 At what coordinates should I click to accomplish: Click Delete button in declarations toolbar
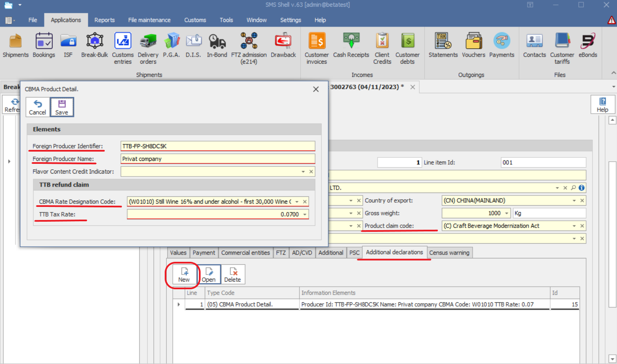[233, 275]
